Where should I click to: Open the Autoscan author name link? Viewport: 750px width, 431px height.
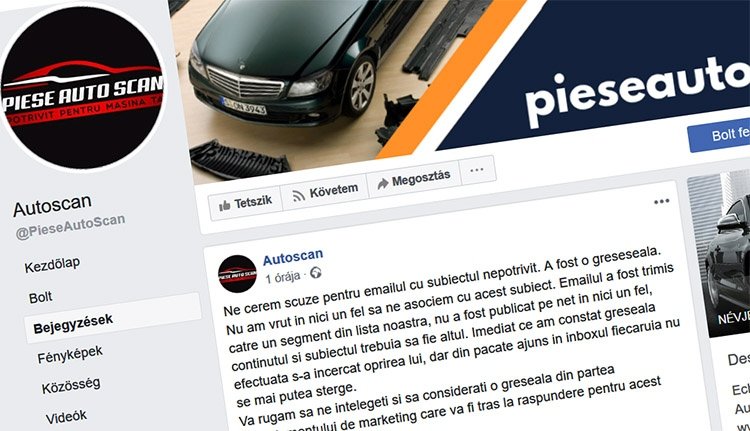[x=293, y=257]
